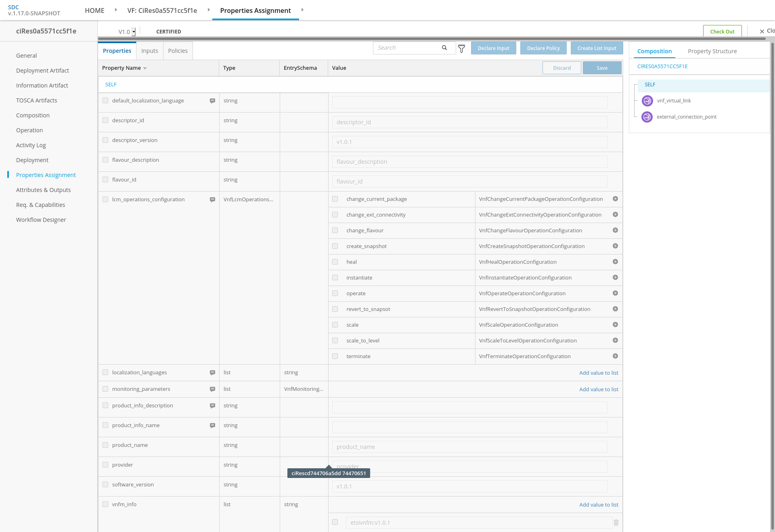
Task: Select external_connection_point node icon
Action: (x=647, y=117)
